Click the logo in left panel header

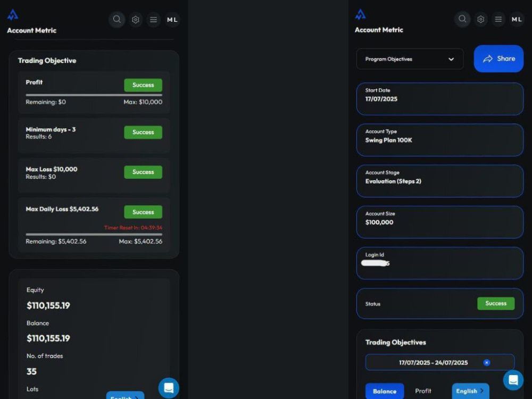pyautogui.click(x=13, y=14)
